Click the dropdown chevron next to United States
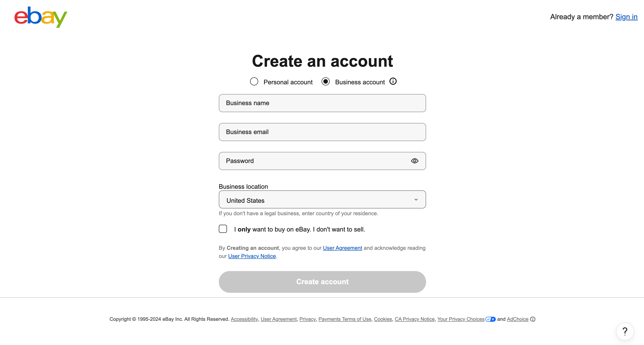This screenshot has width=644, height=345. click(416, 200)
